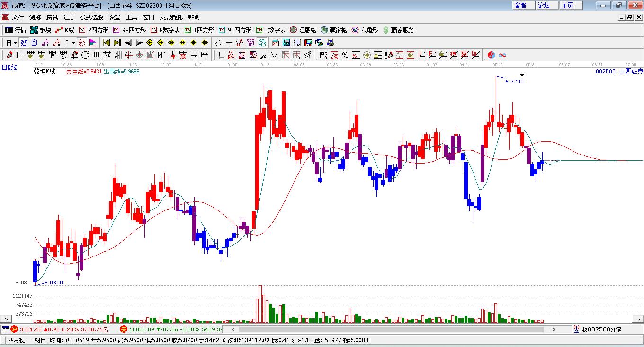This screenshot has height=347, width=644.
Task: Click the 日K线 period label
Action: [9, 68]
